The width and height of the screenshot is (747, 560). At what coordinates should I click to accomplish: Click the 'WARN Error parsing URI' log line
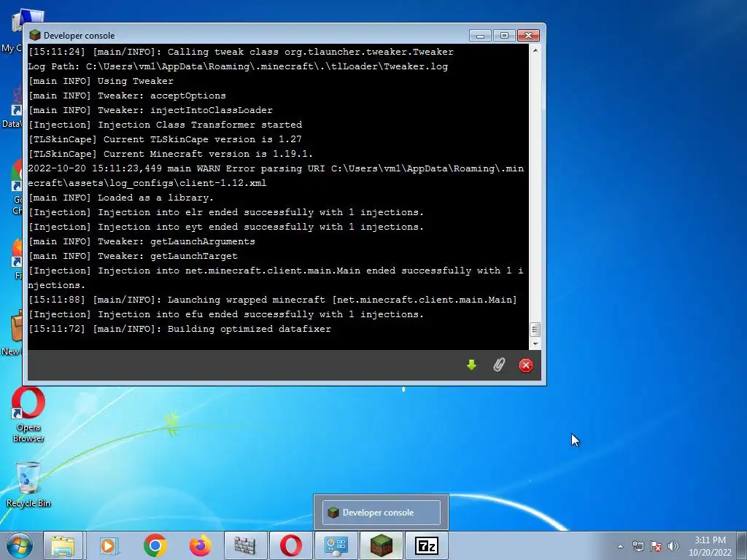pos(276,176)
